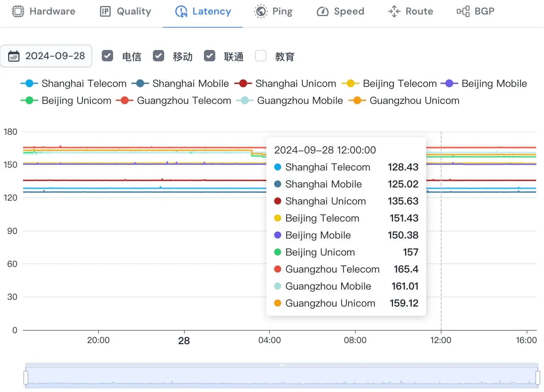The height and width of the screenshot is (392, 544).
Task: Click the 180 y-axis label
Action: pyautogui.click(x=10, y=132)
